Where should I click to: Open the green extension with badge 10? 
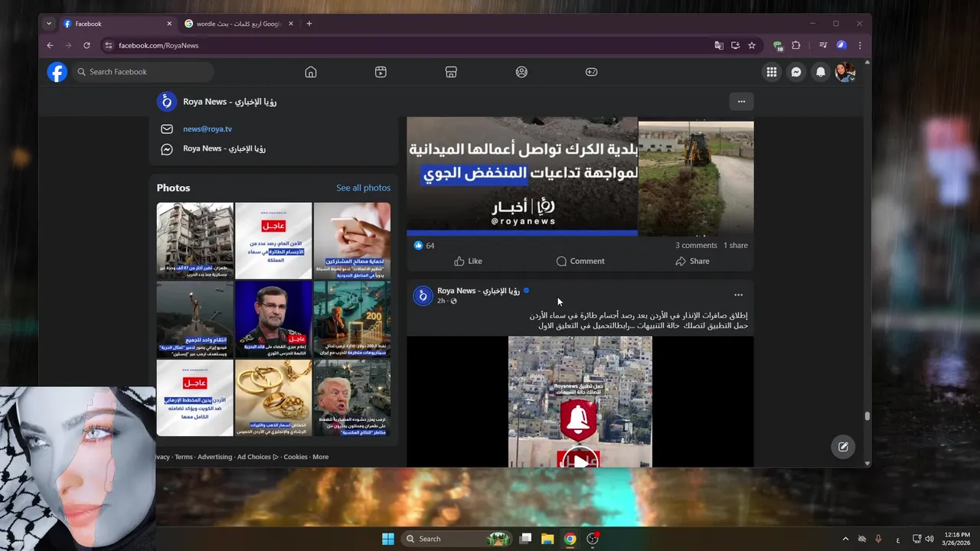[x=778, y=45]
